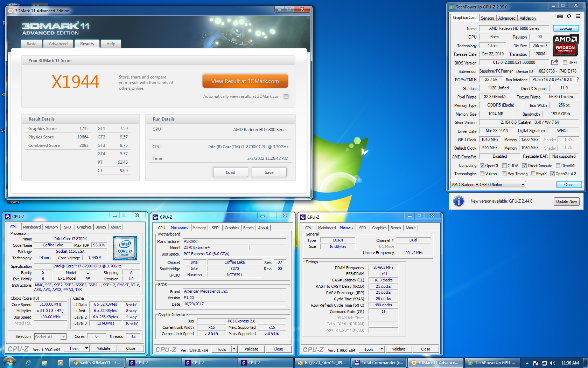Toggle the DirectML checkbox
The width and height of the screenshot is (588, 368).
click(x=558, y=166)
